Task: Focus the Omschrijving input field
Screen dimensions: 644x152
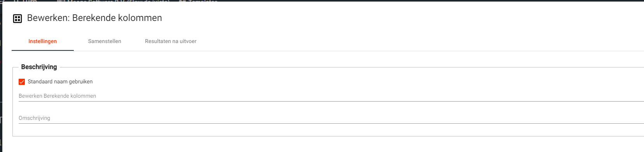Action: point(331,118)
